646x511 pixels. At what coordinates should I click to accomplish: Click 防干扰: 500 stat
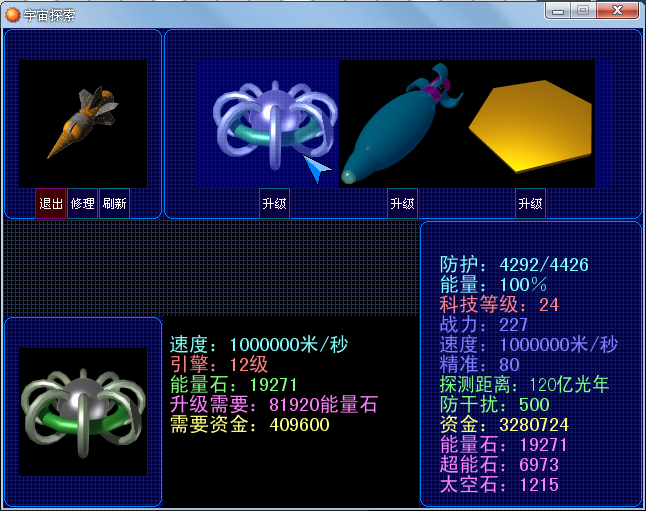pyautogui.click(x=494, y=405)
